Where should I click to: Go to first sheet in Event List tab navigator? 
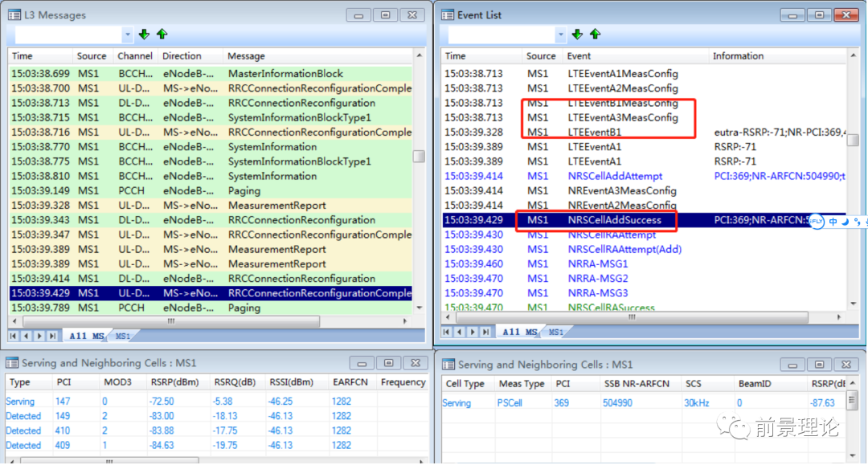[446, 332]
